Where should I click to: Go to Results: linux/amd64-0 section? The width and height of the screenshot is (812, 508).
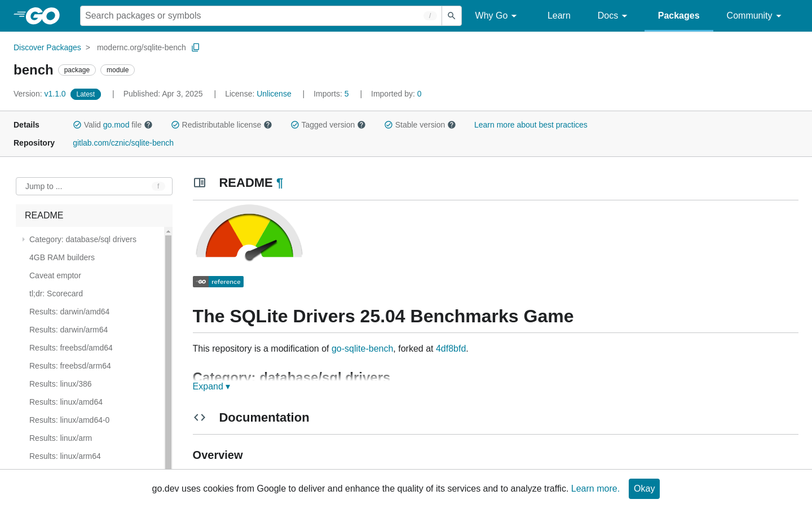pyautogui.click(x=69, y=420)
